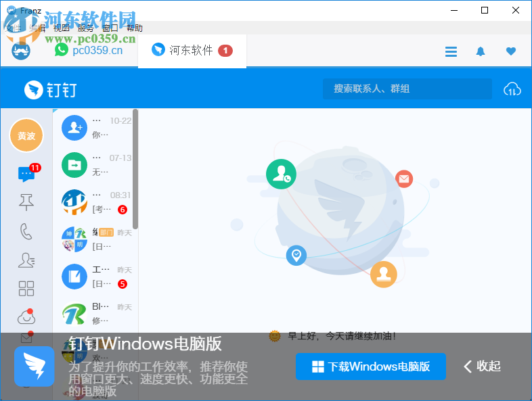Image resolution: width=532 pixels, height=401 pixels.
Task: Click the red mail icon on globe
Action: tap(404, 179)
